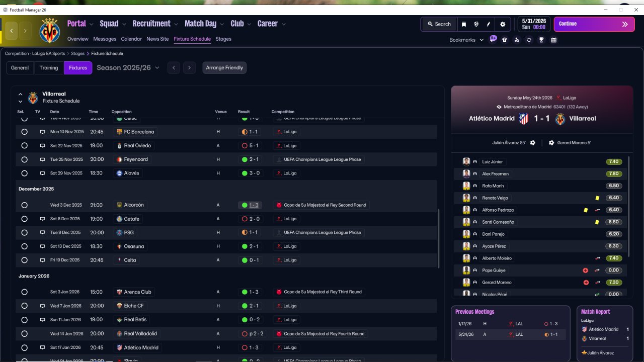Viewport: 644px width, 362px height.
Task: Click the shirt squad shortcut icon
Action: pyautogui.click(x=505, y=40)
